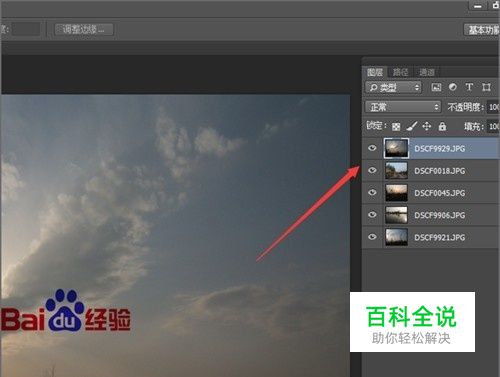
Task: Hide the DSCF0018.JPG layer
Action: (x=372, y=170)
